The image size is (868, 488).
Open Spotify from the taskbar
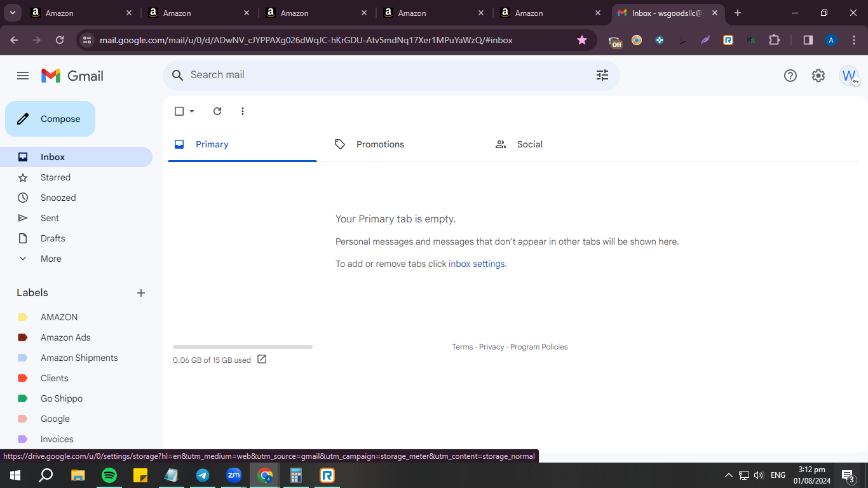(109, 475)
